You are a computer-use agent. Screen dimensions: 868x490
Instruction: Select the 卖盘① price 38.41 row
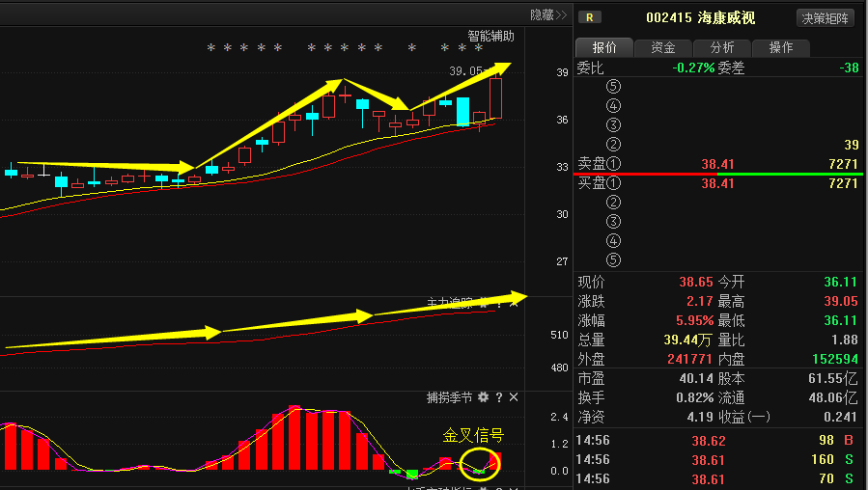tap(718, 164)
